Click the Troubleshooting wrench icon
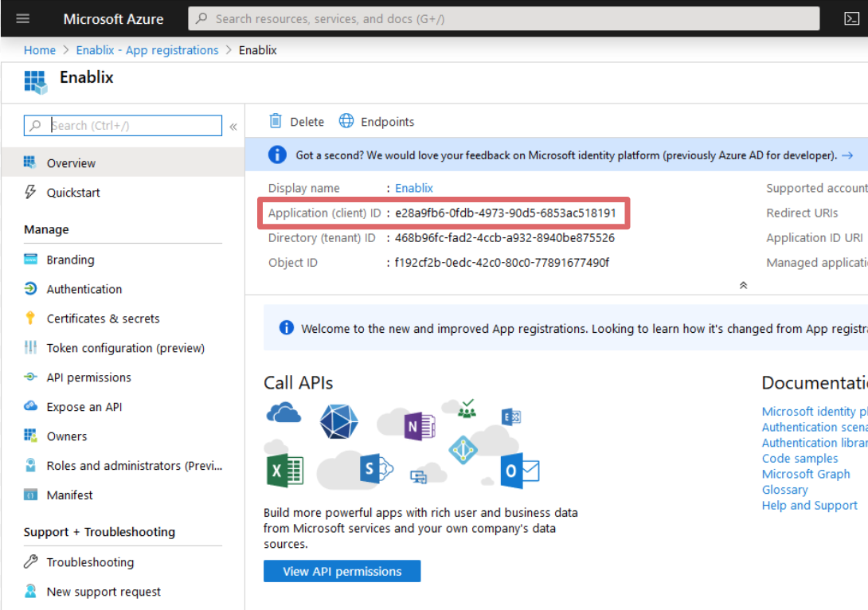This screenshot has width=868, height=610. pos(30,561)
